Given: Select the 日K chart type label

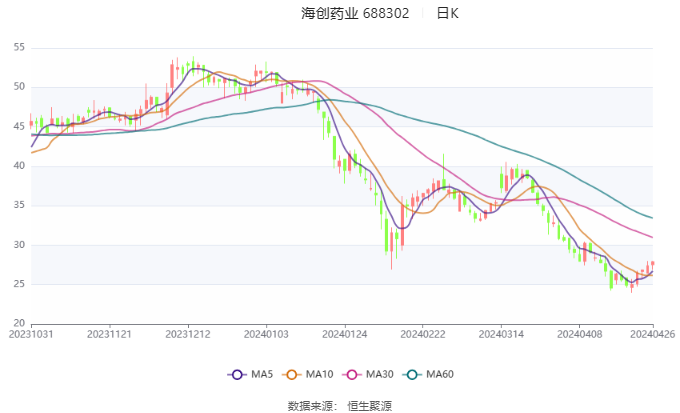Looking at the screenshot, I should pyautogui.click(x=448, y=13).
